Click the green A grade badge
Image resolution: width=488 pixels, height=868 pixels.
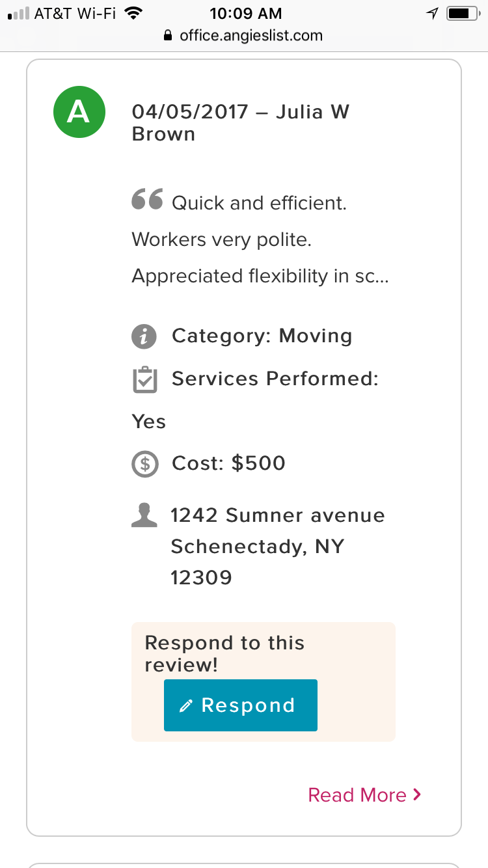[79, 112]
